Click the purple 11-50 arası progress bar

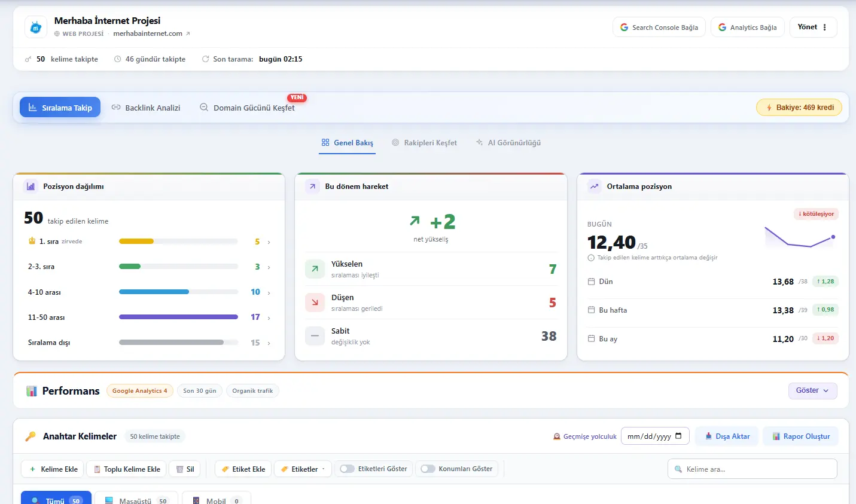click(178, 317)
